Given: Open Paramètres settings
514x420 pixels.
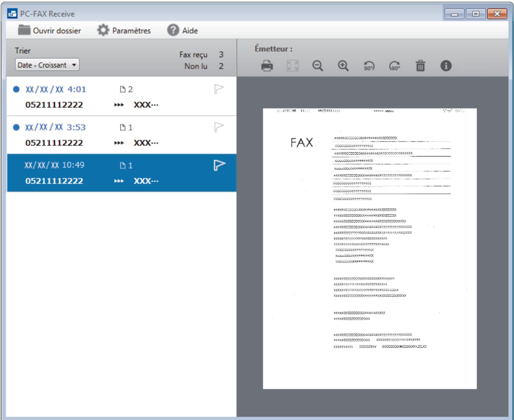Looking at the screenshot, I should click(x=124, y=30).
